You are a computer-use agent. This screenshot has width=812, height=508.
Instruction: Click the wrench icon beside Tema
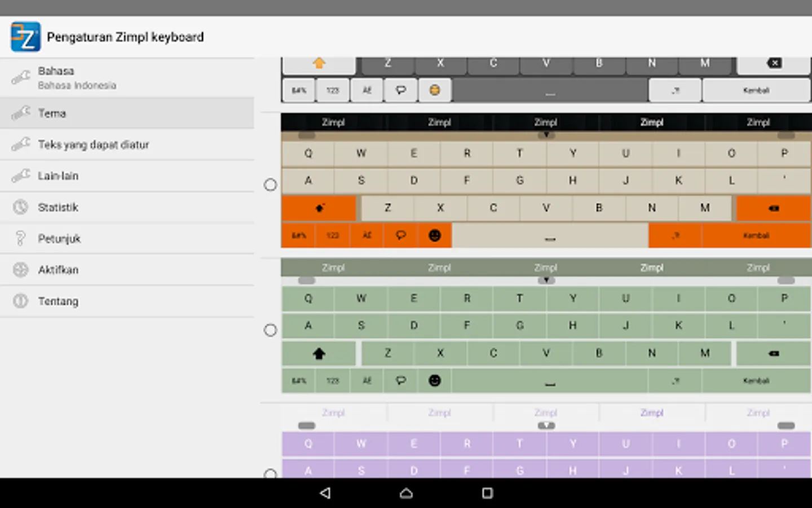(21, 113)
